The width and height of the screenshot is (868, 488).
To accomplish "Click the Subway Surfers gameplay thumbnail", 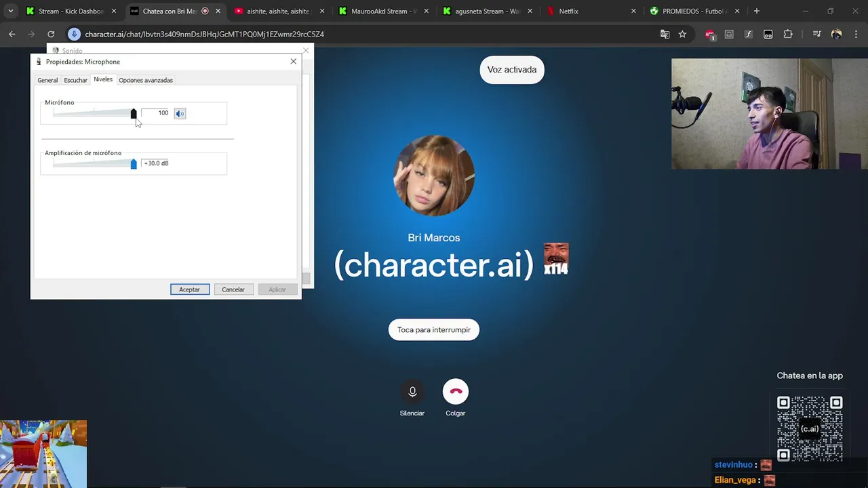I will [43, 454].
